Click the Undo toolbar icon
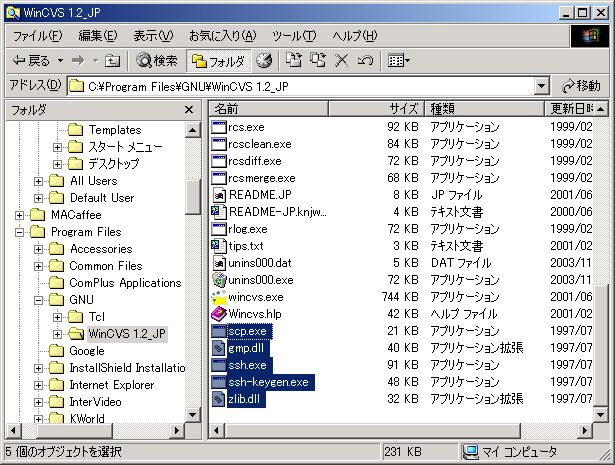The width and height of the screenshot is (615, 465). click(x=365, y=61)
